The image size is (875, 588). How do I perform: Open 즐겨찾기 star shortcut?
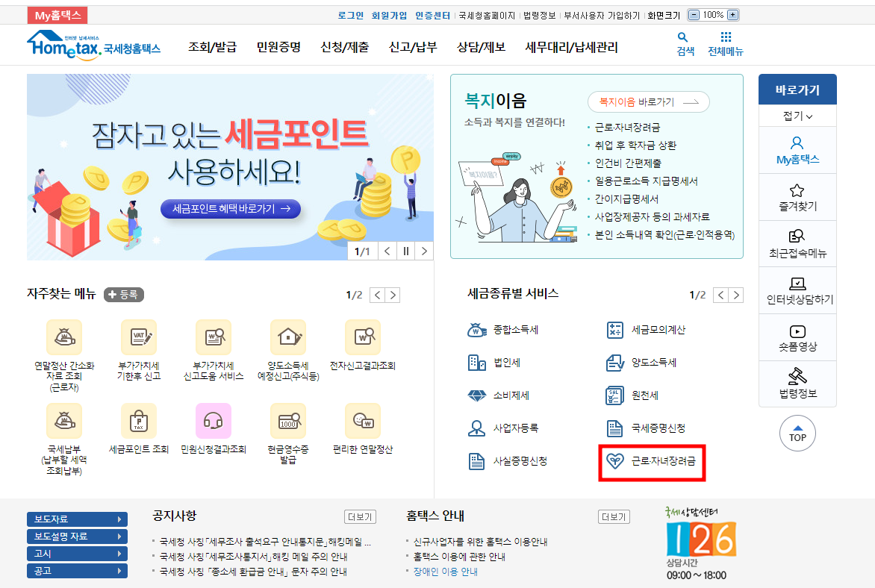coord(797,198)
